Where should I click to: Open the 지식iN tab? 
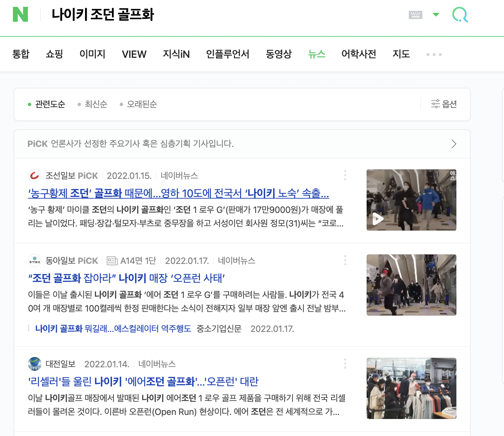[176, 54]
